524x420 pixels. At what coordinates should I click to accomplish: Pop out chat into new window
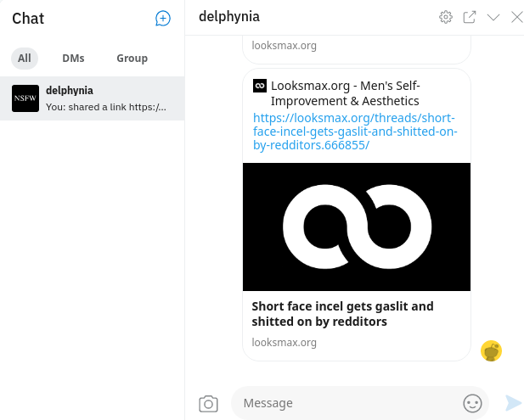tap(470, 17)
